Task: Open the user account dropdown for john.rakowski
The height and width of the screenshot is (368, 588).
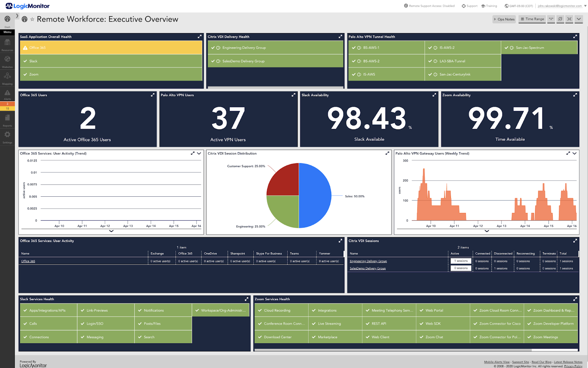Action: tap(559, 6)
